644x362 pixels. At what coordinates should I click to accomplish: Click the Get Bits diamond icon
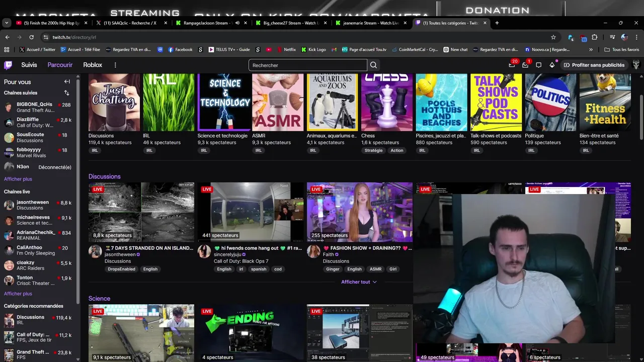[552, 65]
